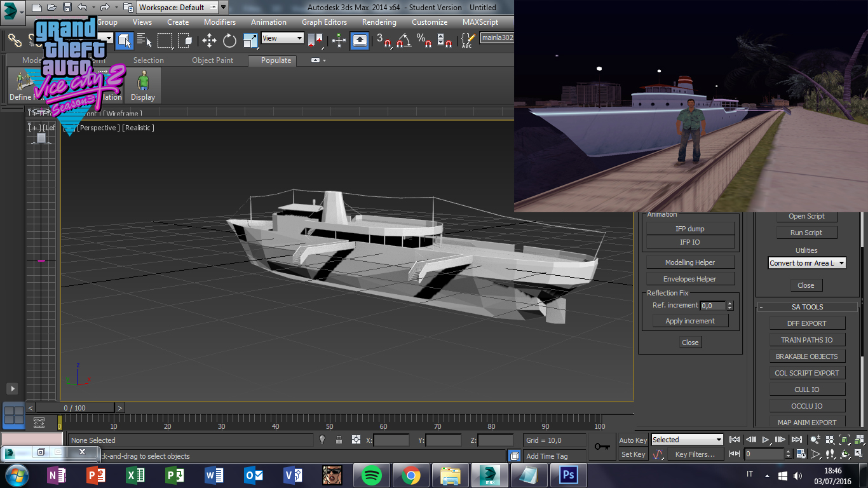Open the Modifiers menu
The image size is (868, 488).
pyautogui.click(x=220, y=22)
